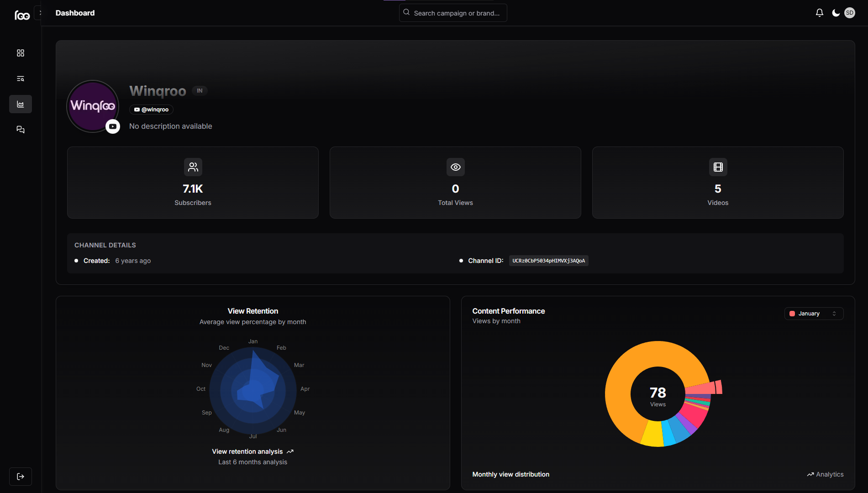Click the search campaign or brand field
This screenshot has height=493, width=868.
coord(453,13)
